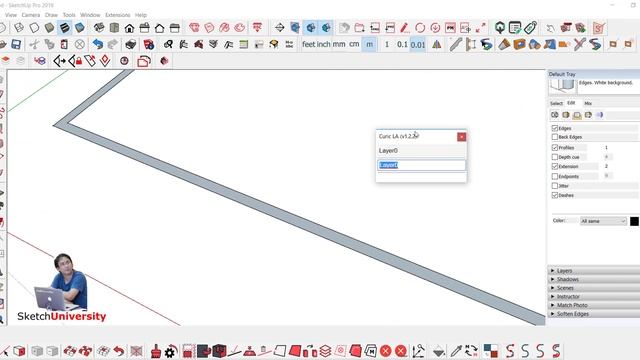Click the black edge color swatch
The height and width of the screenshot is (360, 640).
tap(634, 221)
